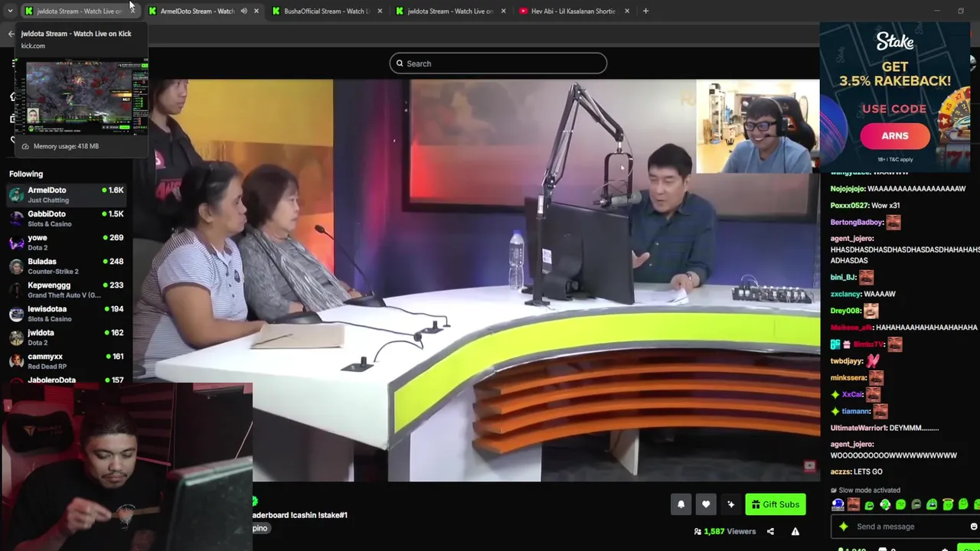Mute the ArmelDoto tab via speaker icon
The image size is (980, 551).
(243, 11)
